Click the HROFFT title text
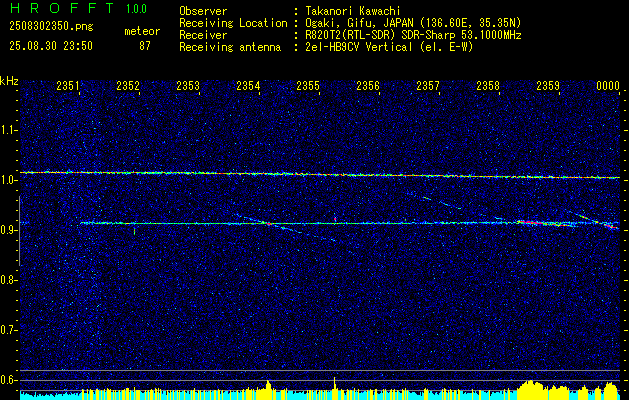629x400 pixels. coord(61,8)
